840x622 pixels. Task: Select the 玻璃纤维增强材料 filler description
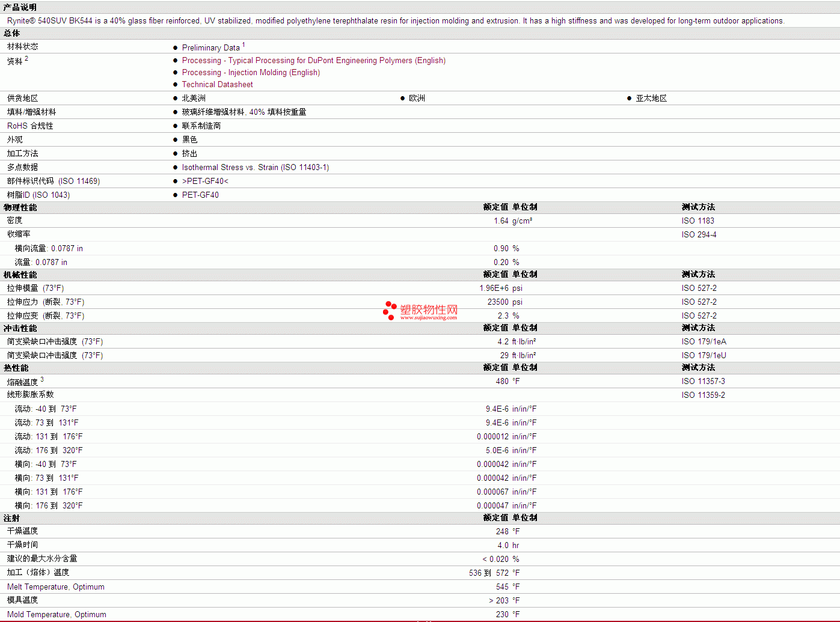tap(244, 112)
